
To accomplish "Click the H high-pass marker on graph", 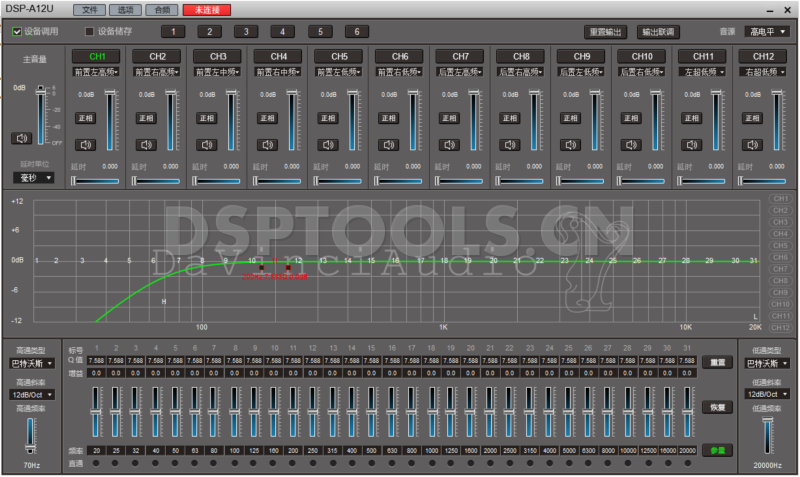I will (x=164, y=302).
